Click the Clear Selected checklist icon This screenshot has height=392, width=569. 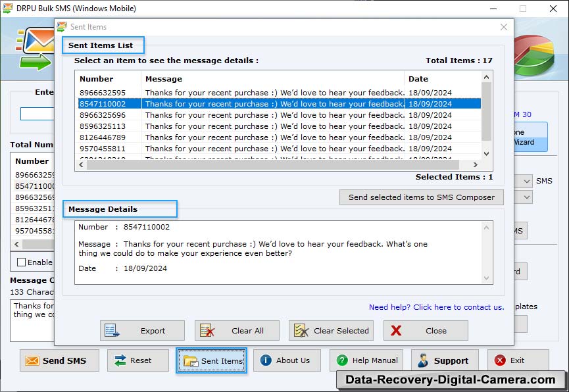click(x=301, y=330)
